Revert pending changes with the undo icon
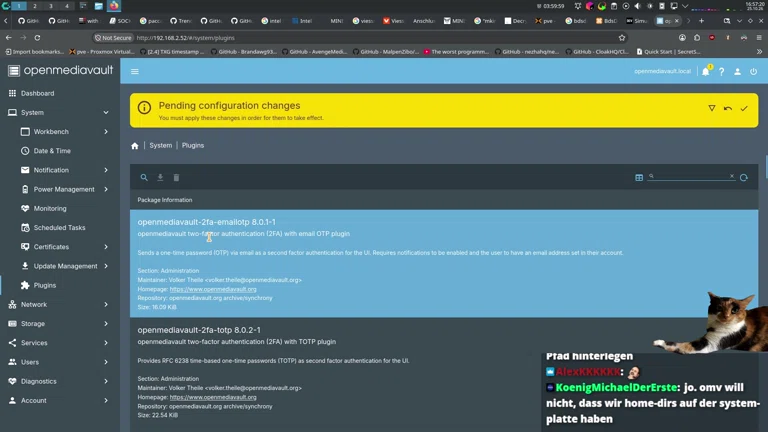Image resolution: width=768 pixels, height=432 pixels. (x=728, y=108)
